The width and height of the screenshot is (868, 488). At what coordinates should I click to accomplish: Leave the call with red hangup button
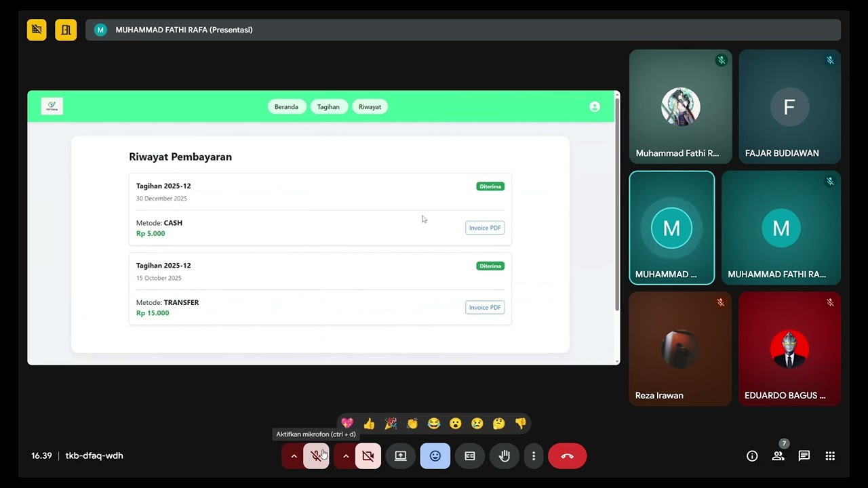click(568, 456)
